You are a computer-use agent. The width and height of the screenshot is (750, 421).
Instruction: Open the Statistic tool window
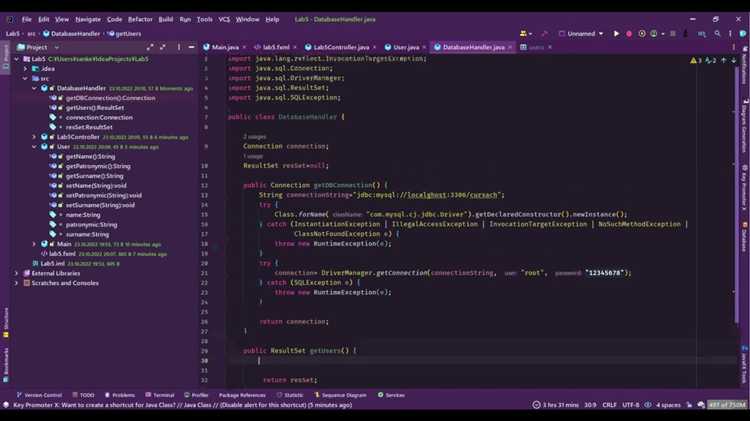coord(290,395)
